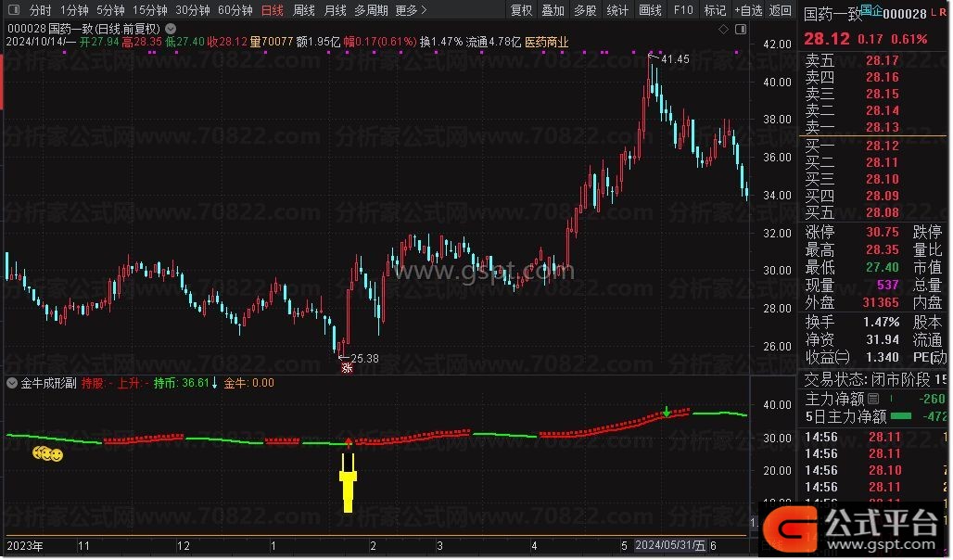Click the 叠加 overlay button

tap(553, 10)
